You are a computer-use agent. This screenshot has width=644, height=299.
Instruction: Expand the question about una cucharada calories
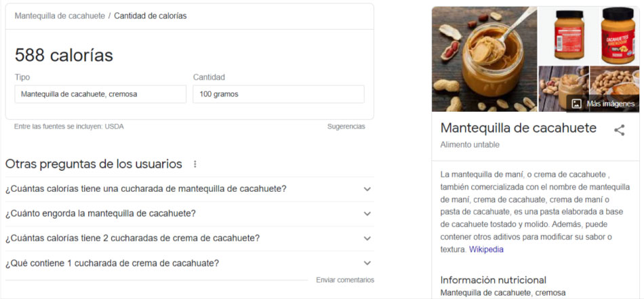click(190, 189)
